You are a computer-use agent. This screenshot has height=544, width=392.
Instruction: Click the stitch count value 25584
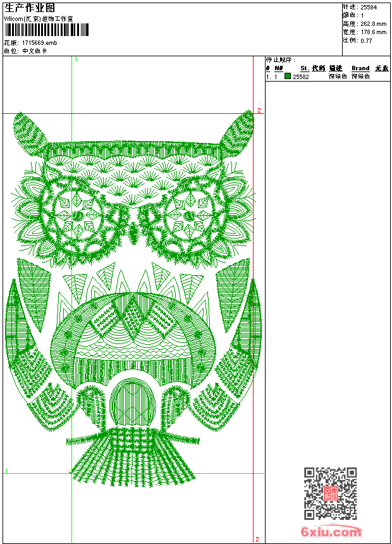(369, 8)
